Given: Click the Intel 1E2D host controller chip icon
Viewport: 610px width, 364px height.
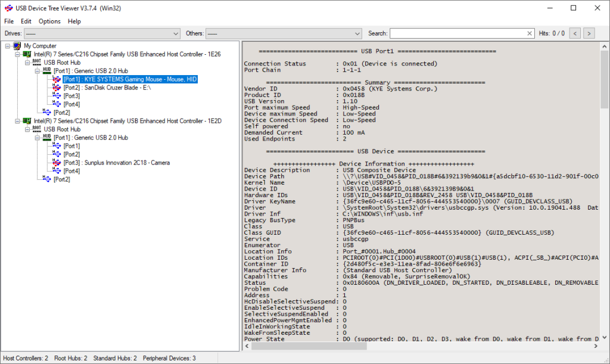Looking at the screenshot, I should 27,122.
